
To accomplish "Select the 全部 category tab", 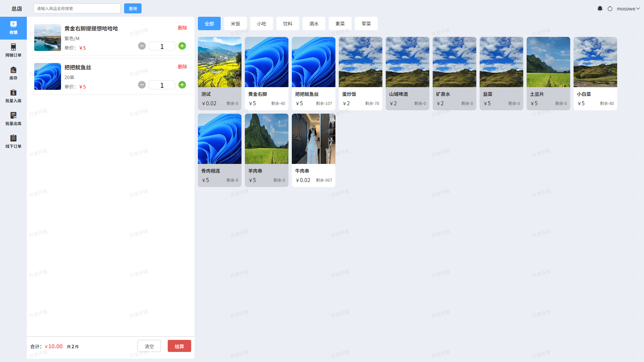I will tap(209, 23).
